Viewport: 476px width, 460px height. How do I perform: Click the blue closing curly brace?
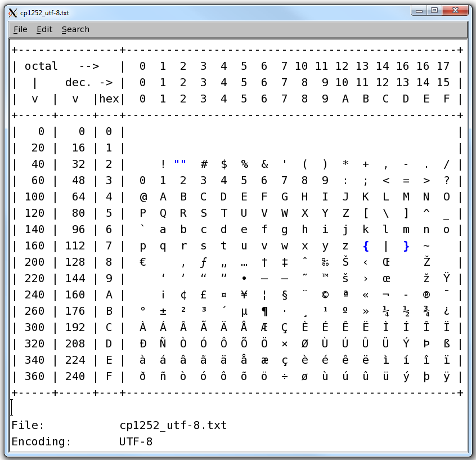click(406, 245)
